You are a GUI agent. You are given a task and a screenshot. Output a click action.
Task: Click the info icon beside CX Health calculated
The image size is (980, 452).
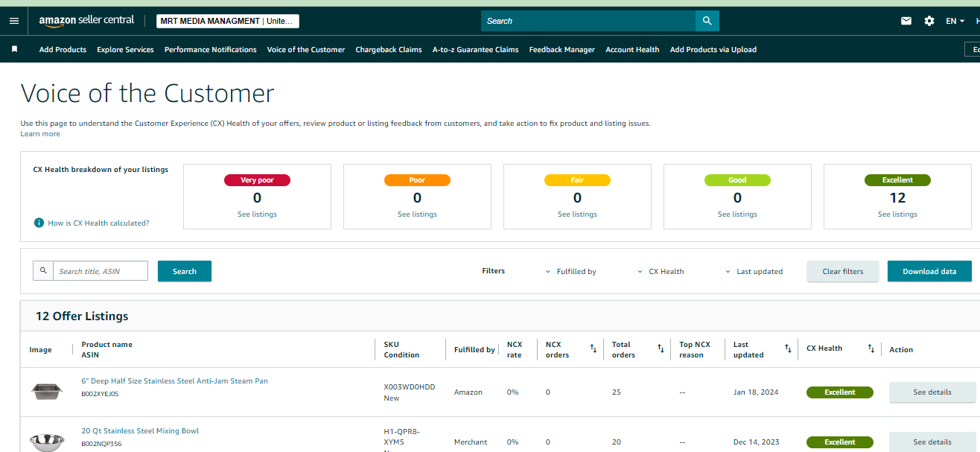click(x=39, y=223)
